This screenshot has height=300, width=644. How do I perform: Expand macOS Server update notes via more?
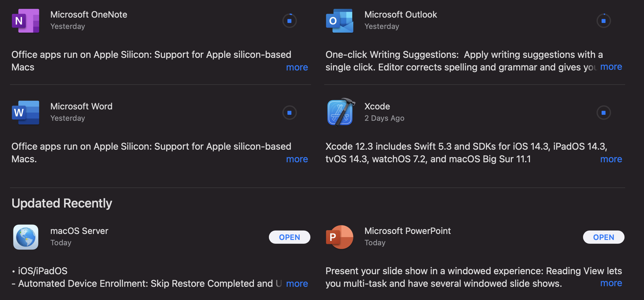(297, 283)
